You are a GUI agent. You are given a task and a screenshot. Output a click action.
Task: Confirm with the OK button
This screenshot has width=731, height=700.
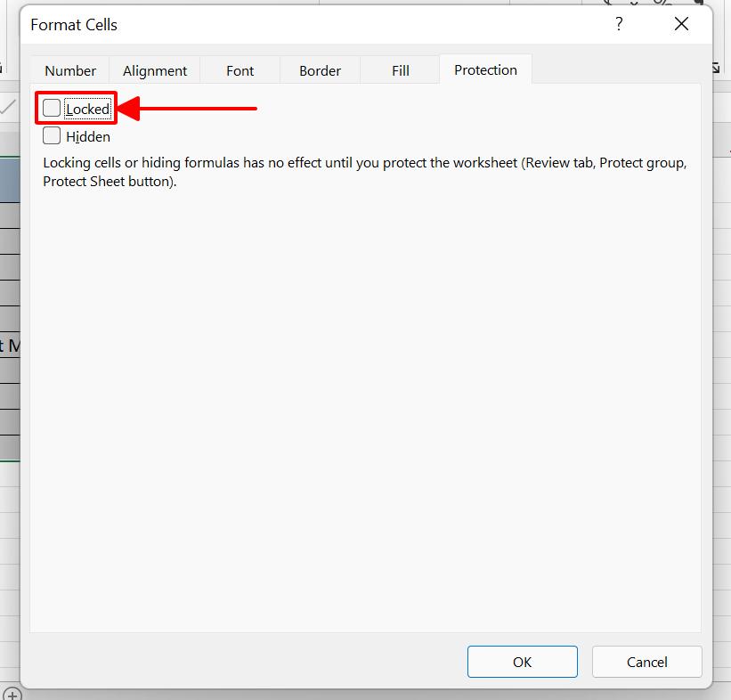pyautogui.click(x=522, y=662)
